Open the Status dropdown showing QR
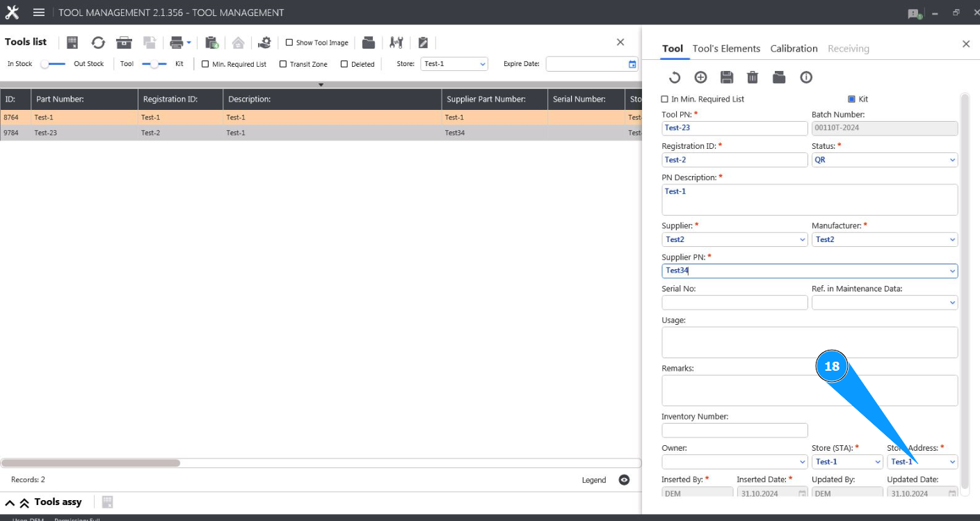 click(952, 160)
